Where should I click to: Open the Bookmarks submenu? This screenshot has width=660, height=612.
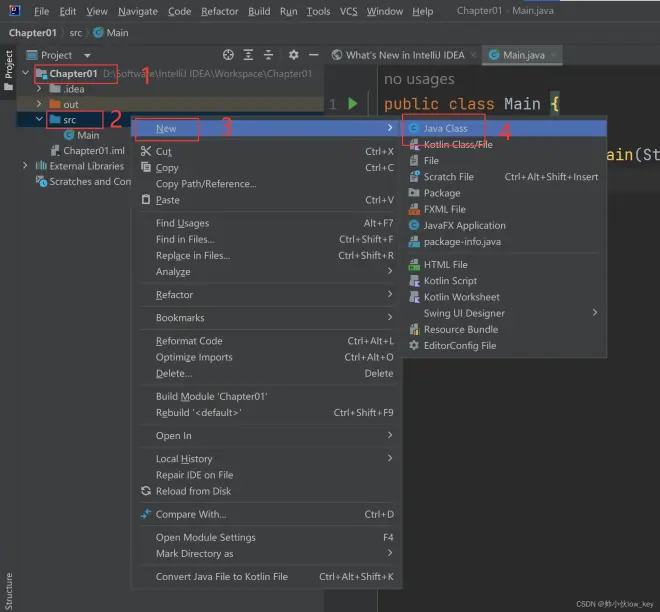(x=266, y=318)
